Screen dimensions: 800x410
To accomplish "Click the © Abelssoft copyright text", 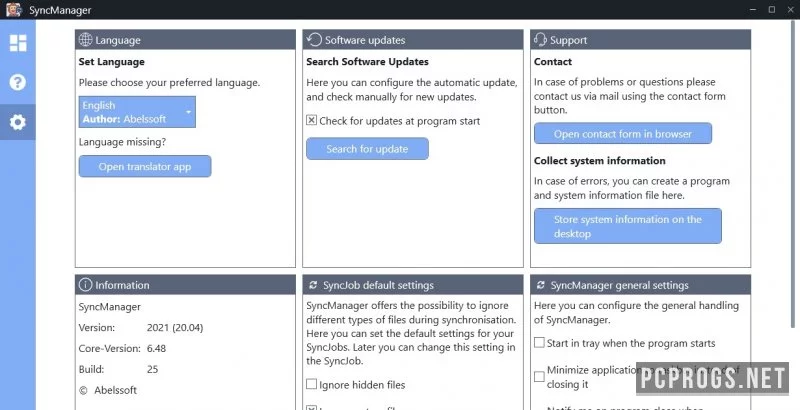I will click(108, 390).
